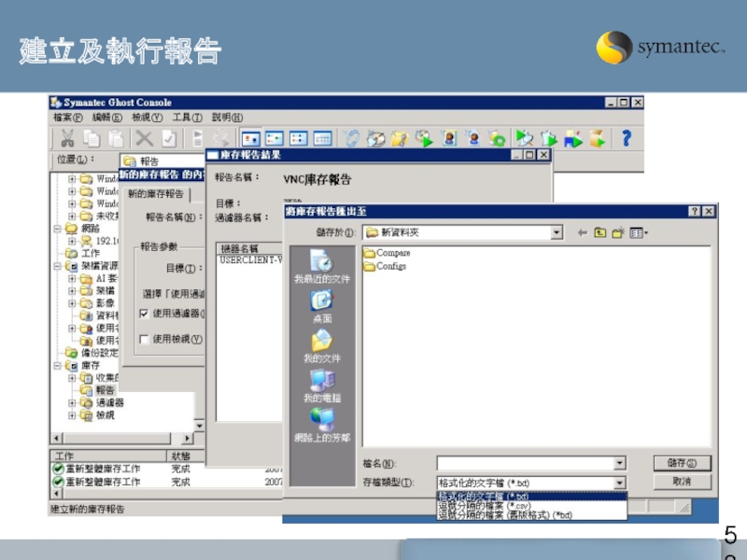Screen dimensions: 747x560
Task: Click the 儲存(S) button
Action: click(682, 463)
